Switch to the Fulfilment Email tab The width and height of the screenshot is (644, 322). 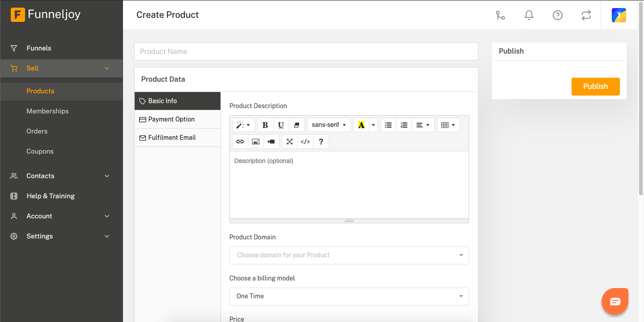pyautogui.click(x=178, y=138)
